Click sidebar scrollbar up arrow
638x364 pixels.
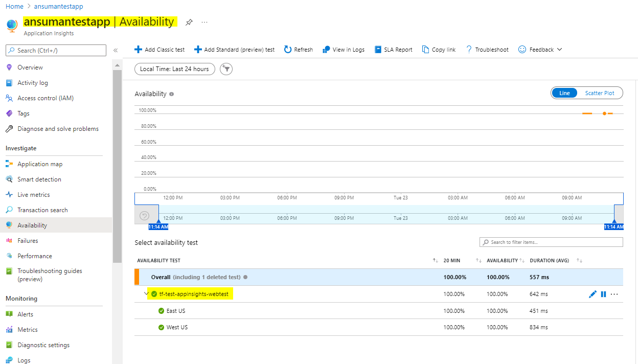coord(117,65)
